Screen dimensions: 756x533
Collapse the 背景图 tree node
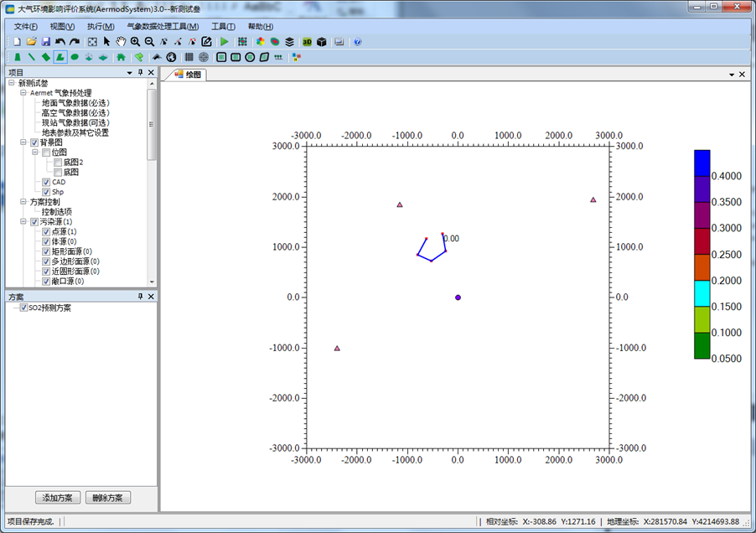23,142
